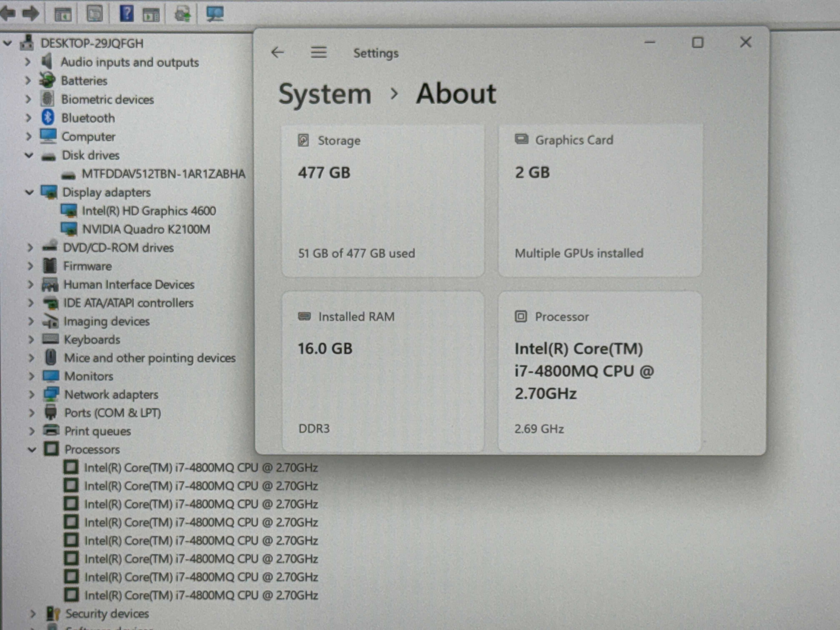Click 'Multiple GPUs installed' text
Image resolution: width=840 pixels, height=630 pixels.
click(579, 253)
